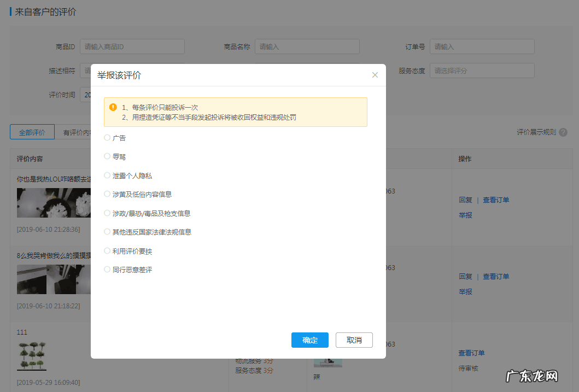
Task: Open 查看订单 for the second review
Action: pyautogui.click(x=495, y=276)
